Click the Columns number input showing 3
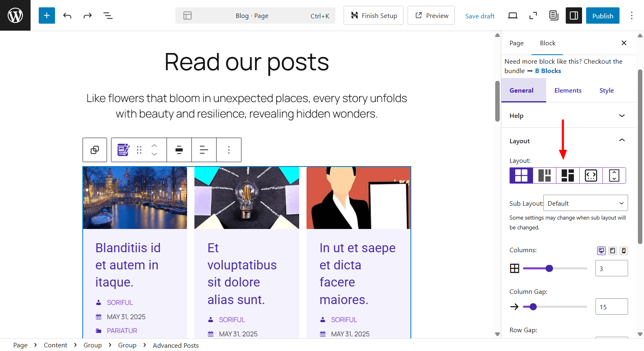The width and height of the screenshot is (644, 351). (611, 269)
